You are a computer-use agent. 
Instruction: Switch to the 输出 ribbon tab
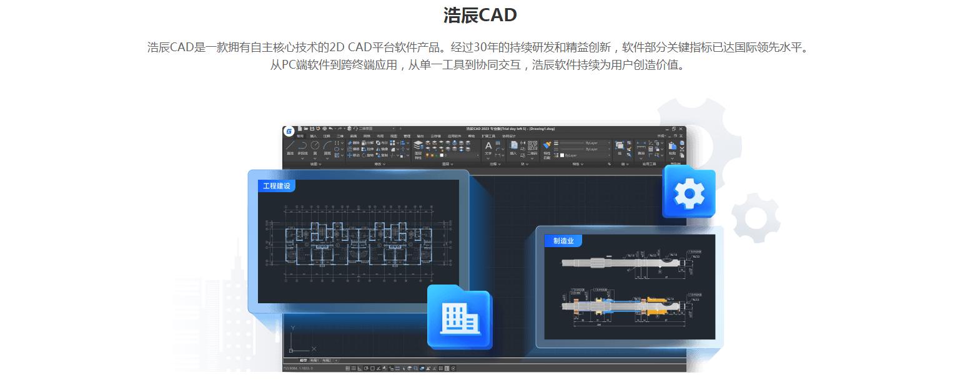[420, 135]
